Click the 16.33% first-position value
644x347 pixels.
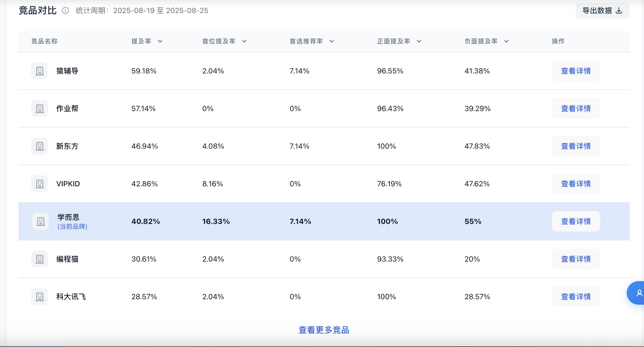216,221
